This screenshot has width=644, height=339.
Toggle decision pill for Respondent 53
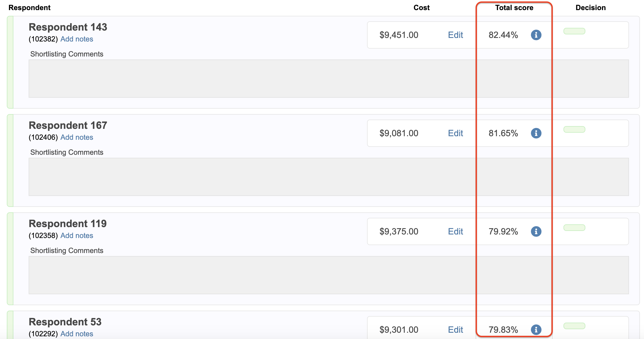(x=574, y=326)
